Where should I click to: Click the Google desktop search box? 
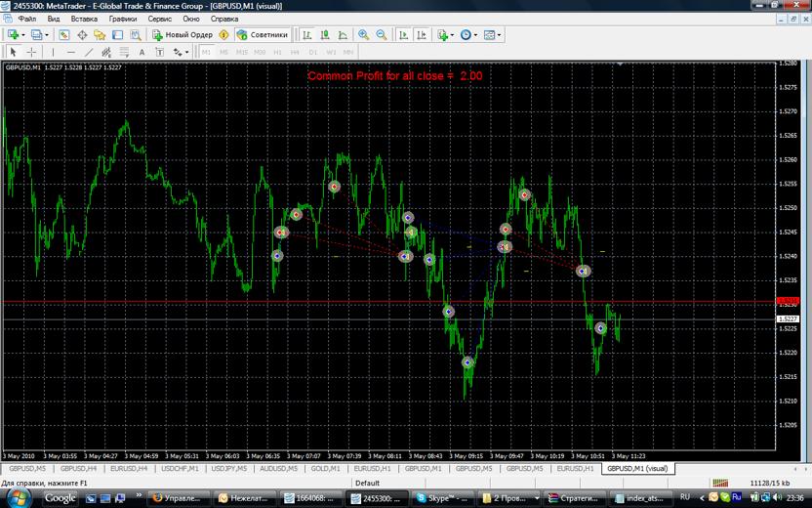pos(61,498)
